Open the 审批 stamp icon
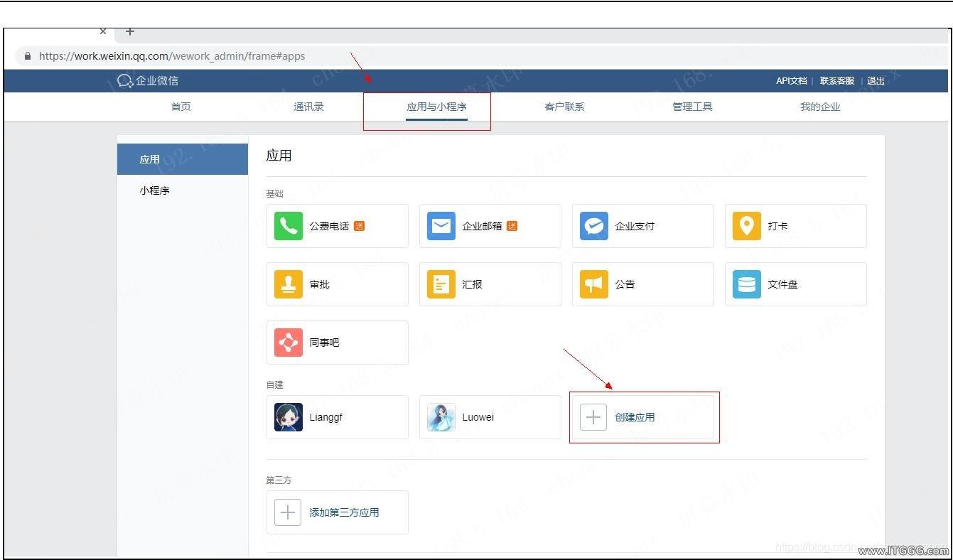Image resolution: width=953 pixels, height=560 pixels. 289,284
